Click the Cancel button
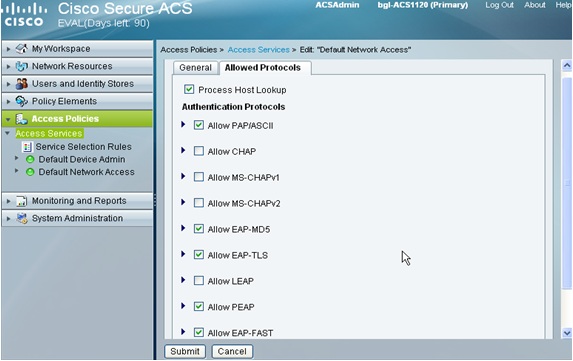This screenshot has height=361, width=573. (232, 352)
